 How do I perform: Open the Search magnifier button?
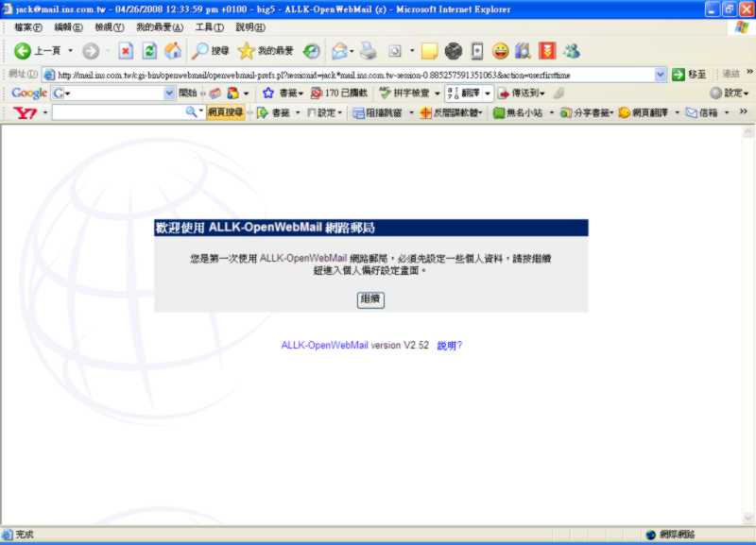tap(210, 51)
